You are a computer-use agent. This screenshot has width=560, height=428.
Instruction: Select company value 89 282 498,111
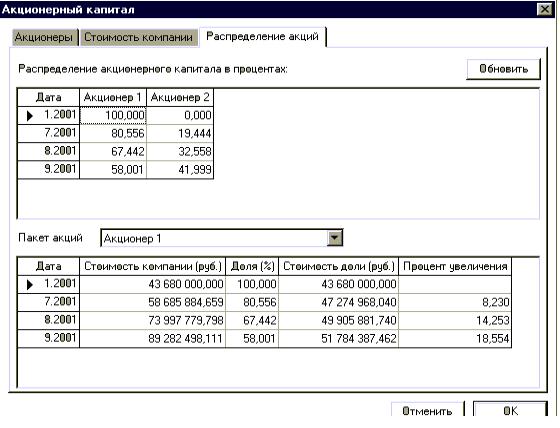coord(152,338)
